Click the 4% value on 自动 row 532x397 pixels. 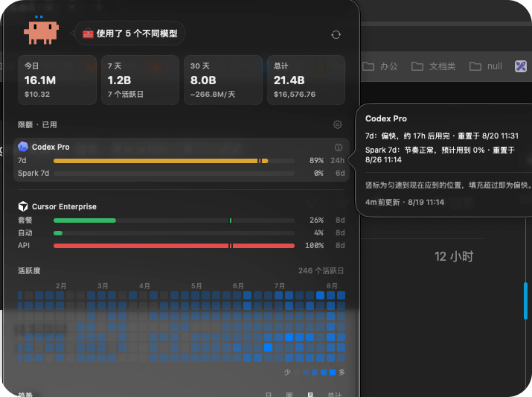[318, 232]
